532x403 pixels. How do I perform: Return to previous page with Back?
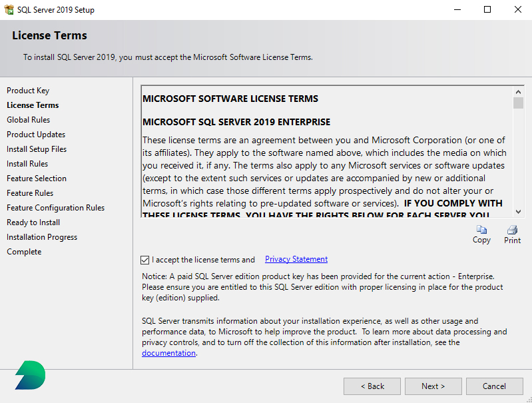[x=372, y=386]
